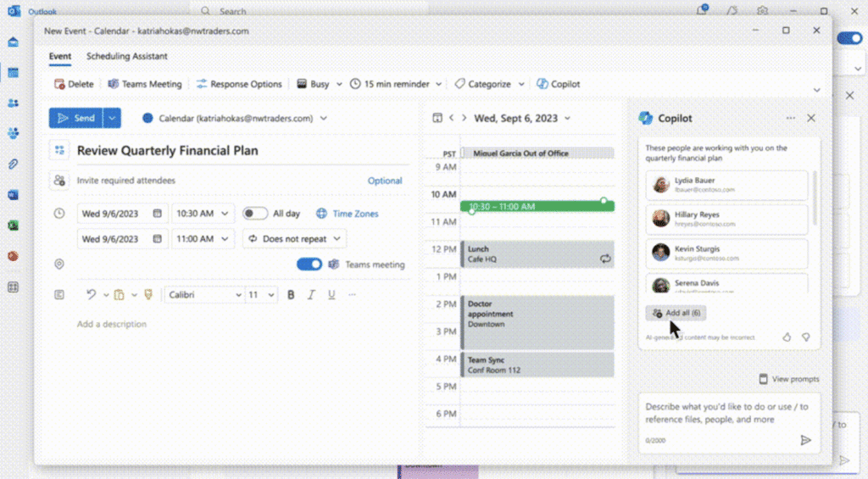Open the Wed, Sept 6, 2023 date dropdown

pyautogui.click(x=521, y=118)
